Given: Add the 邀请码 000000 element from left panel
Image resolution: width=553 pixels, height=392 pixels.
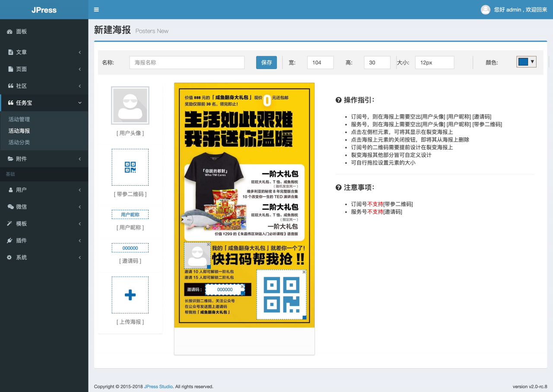Looking at the screenshot, I should 130,248.
